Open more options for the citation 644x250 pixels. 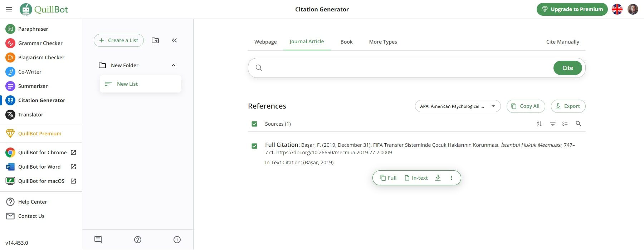point(452,177)
